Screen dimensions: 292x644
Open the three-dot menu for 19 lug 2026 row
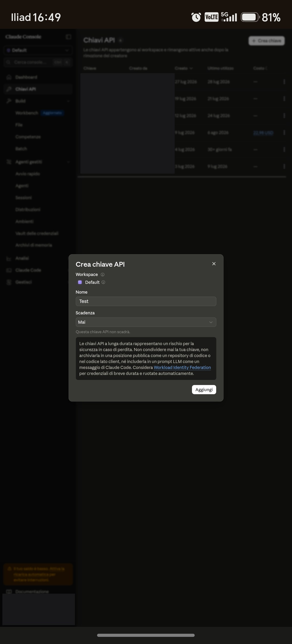284,99
